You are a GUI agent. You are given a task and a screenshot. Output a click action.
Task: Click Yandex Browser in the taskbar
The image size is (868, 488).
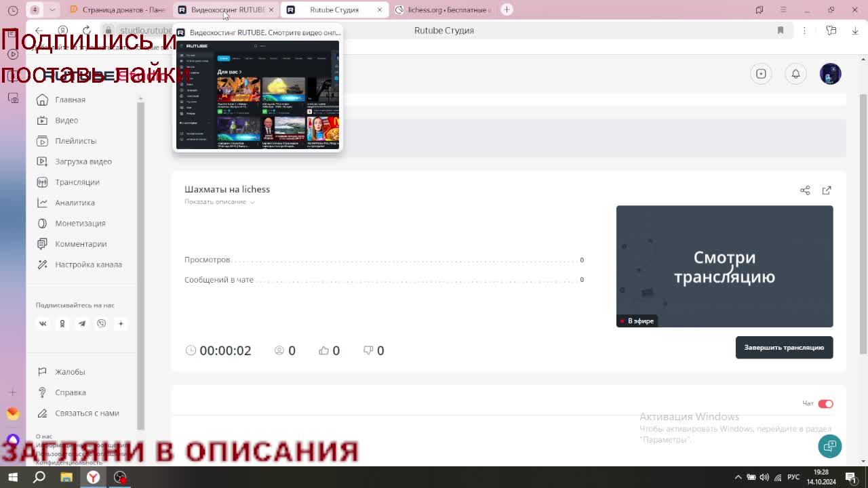[x=93, y=477]
